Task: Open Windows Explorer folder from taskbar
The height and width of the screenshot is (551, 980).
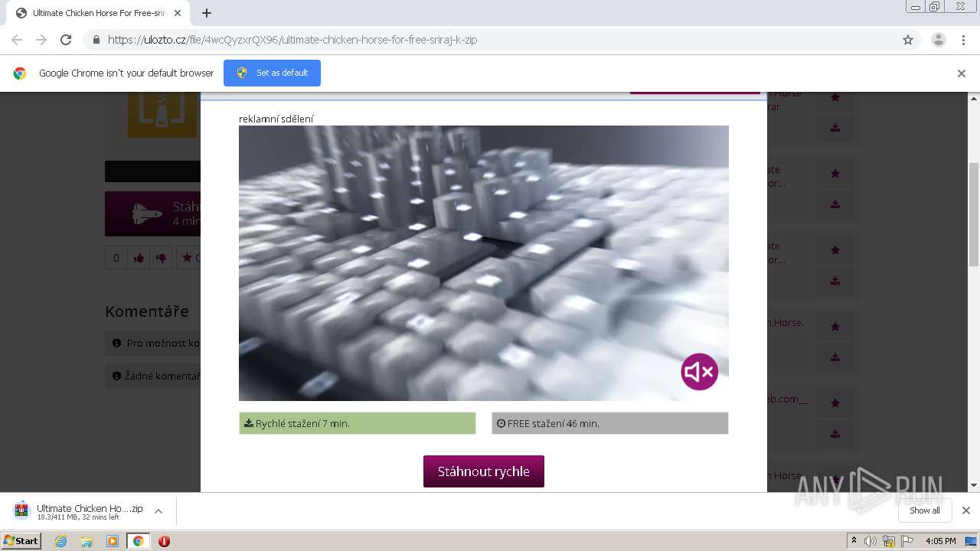Action: click(87, 541)
